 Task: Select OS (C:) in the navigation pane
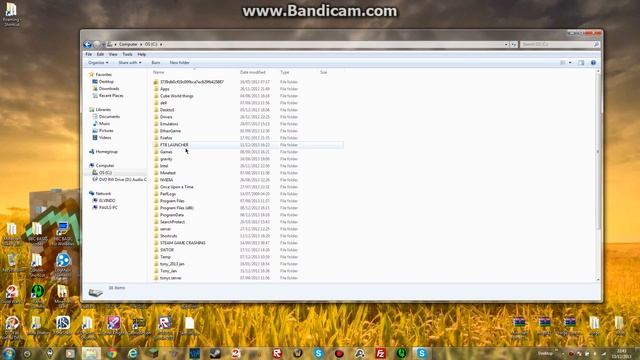(x=105, y=173)
